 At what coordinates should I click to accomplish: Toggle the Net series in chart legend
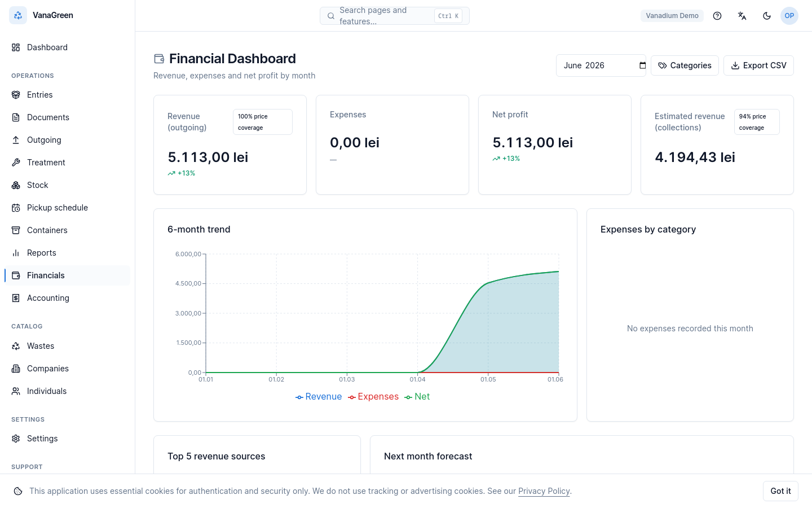417,397
